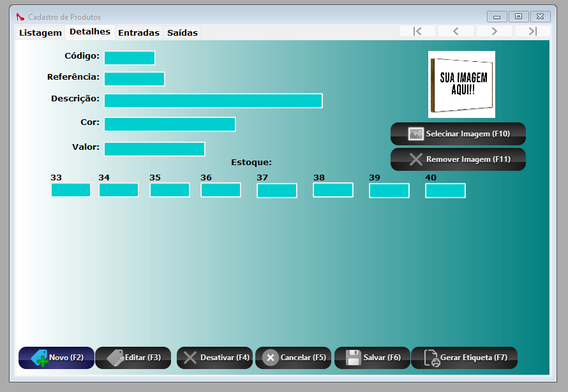Click the size 38 stock field

[333, 190]
